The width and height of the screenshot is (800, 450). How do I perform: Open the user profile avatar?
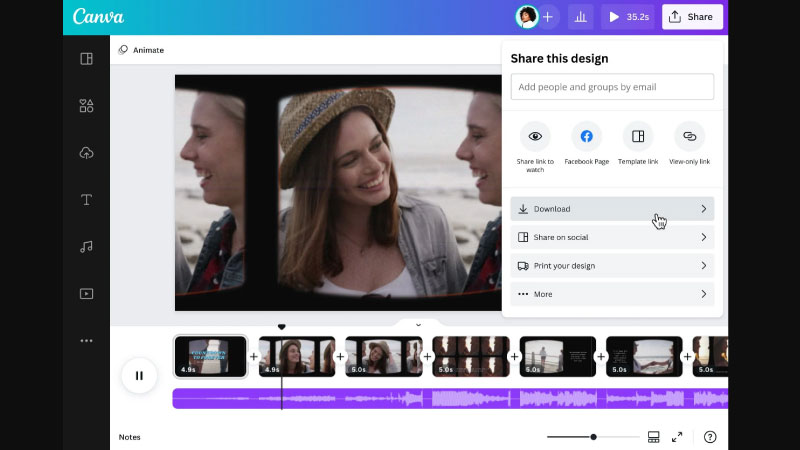tap(527, 17)
